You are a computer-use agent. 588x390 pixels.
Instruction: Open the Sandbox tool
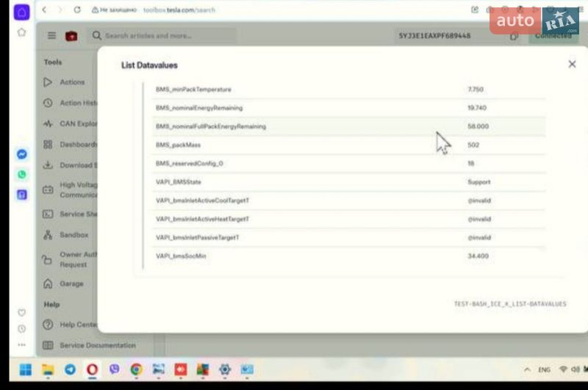pos(73,235)
